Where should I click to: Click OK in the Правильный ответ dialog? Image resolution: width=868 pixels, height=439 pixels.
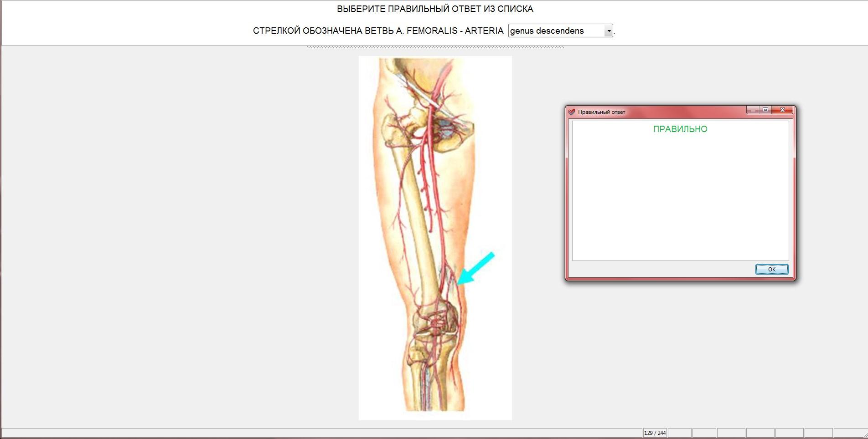click(771, 269)
